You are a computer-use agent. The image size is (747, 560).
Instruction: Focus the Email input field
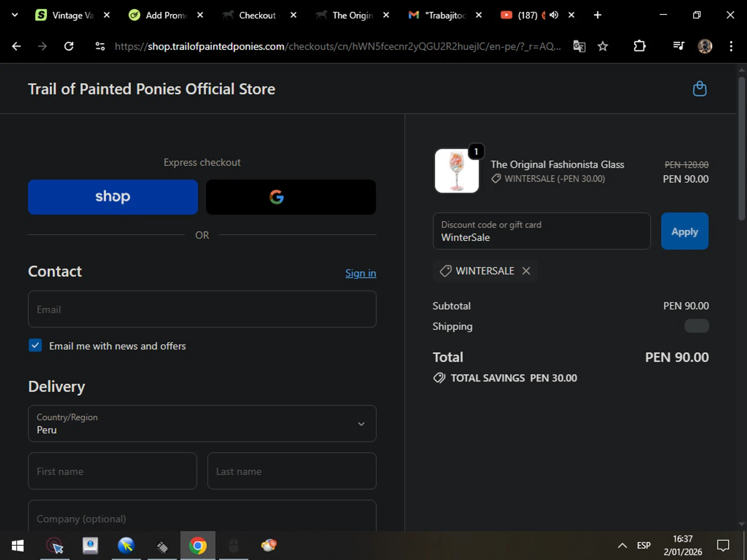[x=202, y=309]
